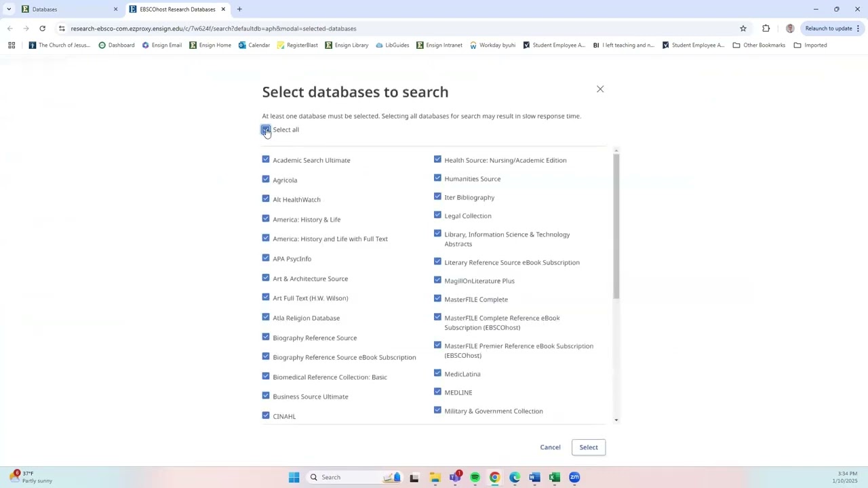Open File Explorer from the taskbar
868x488 pixels.
click(x=435, y=477)
